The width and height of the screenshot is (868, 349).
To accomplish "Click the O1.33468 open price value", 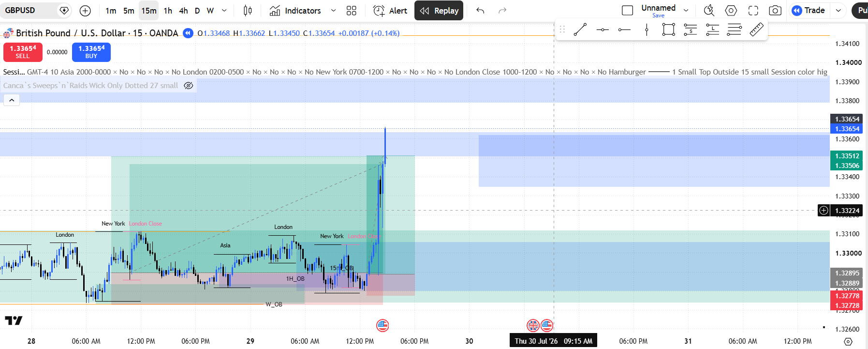I will [x=213, y=33].
